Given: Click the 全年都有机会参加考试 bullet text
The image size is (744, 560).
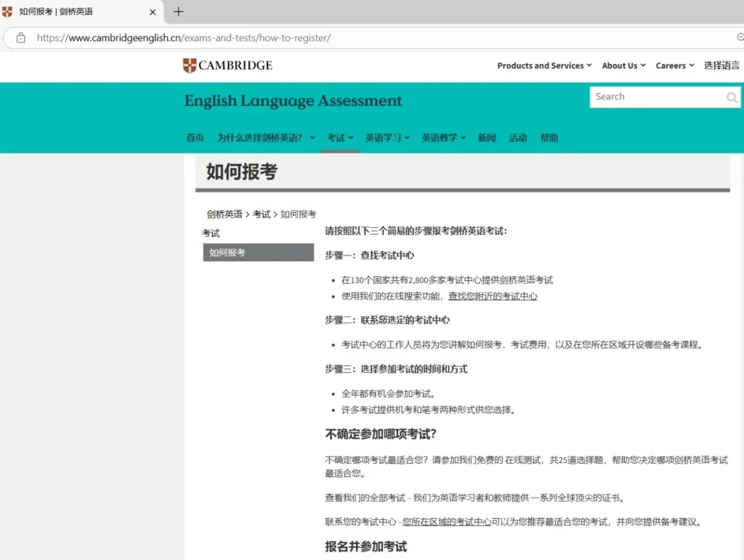Looking at the screenshot, I should [x=388, y=393].
